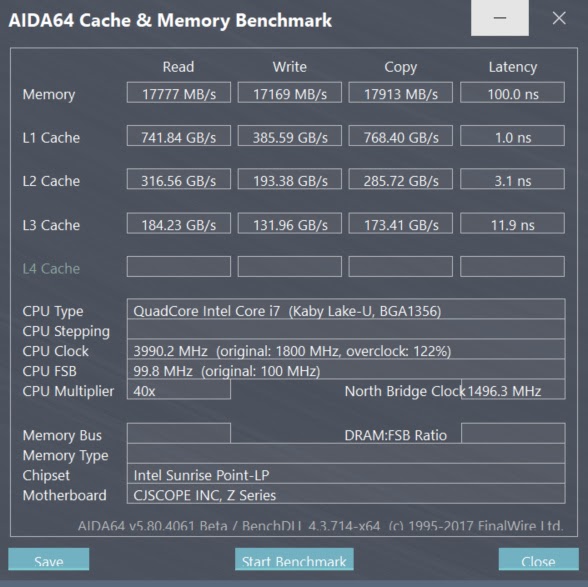
Task: Click the Start Benchmark button
Action: click(294, 559)
